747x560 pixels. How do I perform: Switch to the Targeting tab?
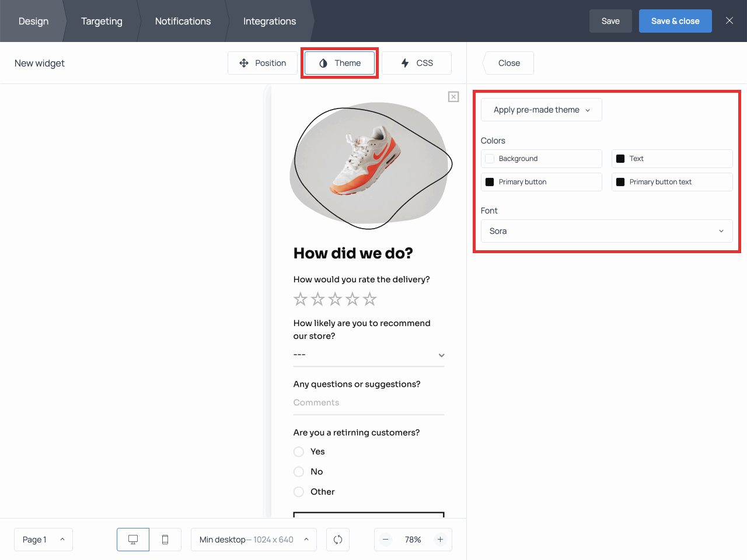102,21
